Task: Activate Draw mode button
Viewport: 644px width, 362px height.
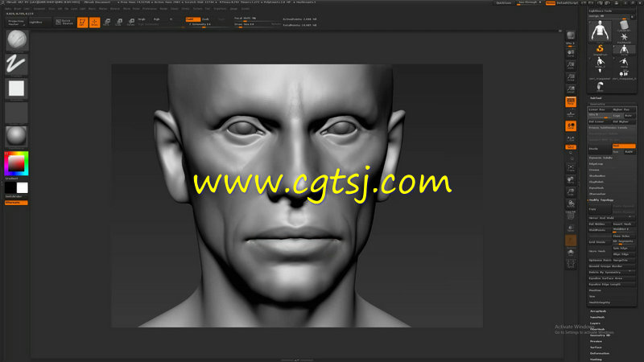Action: (94, 23)
